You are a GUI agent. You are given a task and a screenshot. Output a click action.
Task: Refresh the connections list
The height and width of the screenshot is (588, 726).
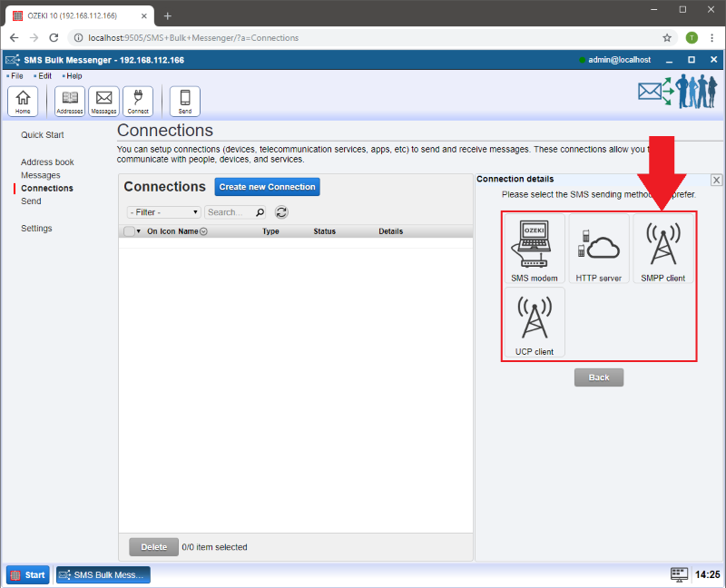pyautogui.click(x=281, y=212)
